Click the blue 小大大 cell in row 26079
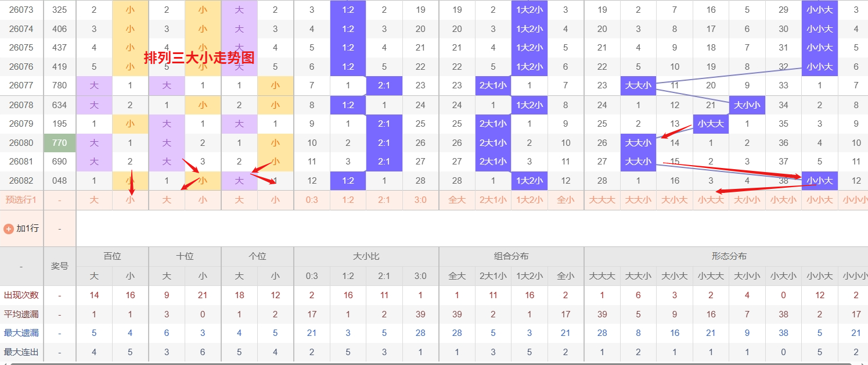Viewport: 868px width, 365px height. [x=711, y=124]
